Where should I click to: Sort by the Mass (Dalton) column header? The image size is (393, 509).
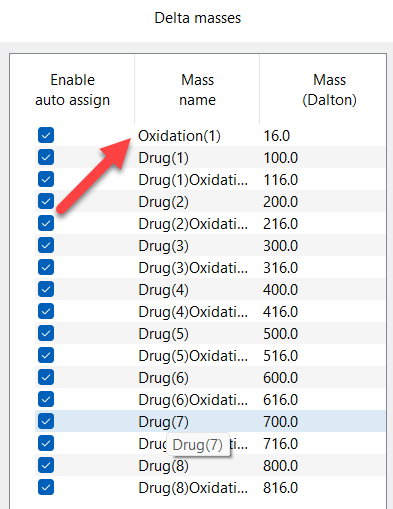click(x=329, y=90)
